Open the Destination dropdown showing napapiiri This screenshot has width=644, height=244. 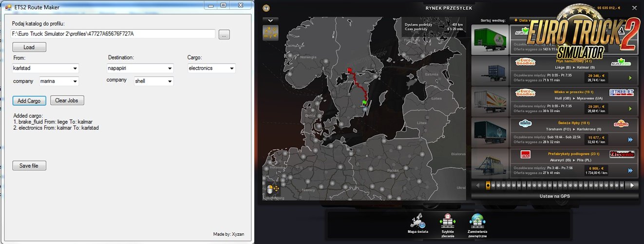(x=170, y=68)
